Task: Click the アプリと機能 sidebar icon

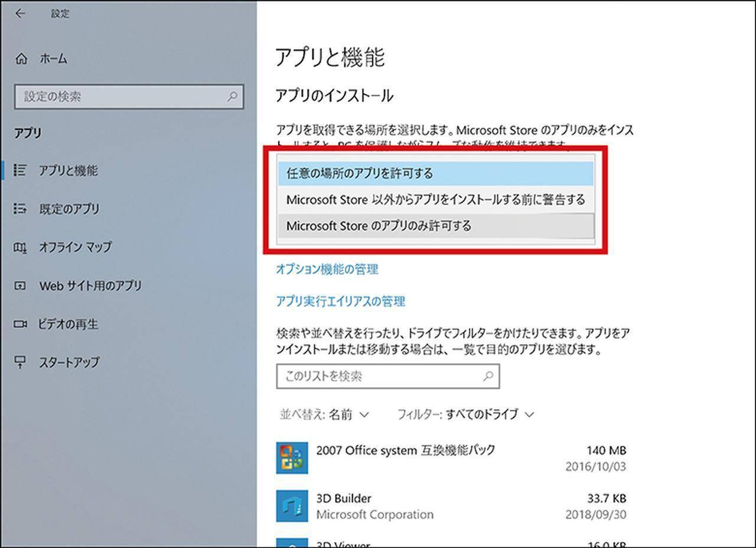Action: coord(20,171)
